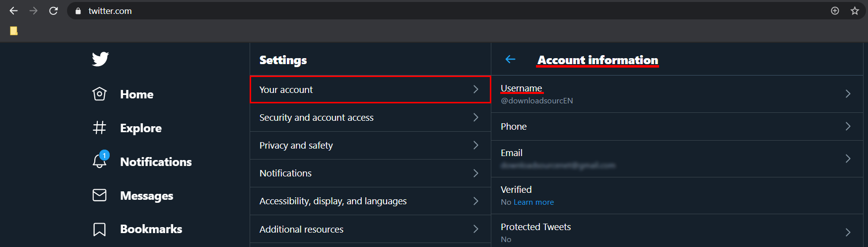Click the install plus icon in address bar
This screenshot has height=247, width=868.
point(835,10)
